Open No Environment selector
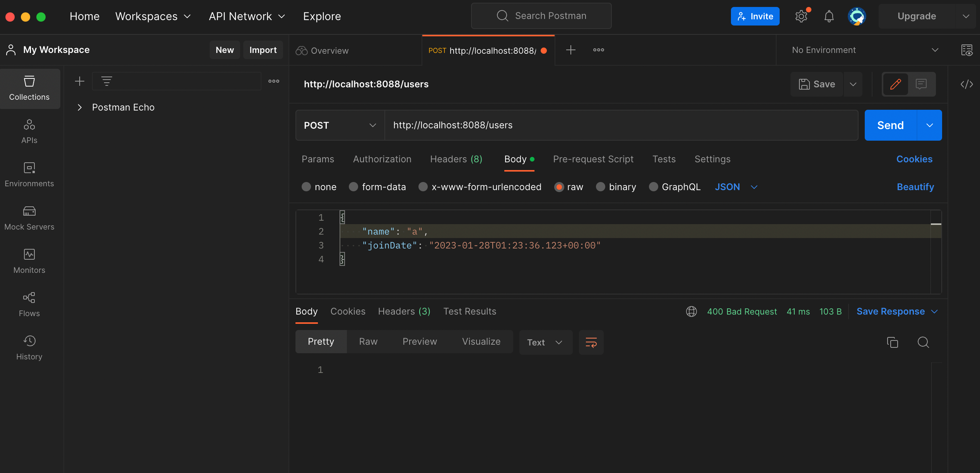 point(865,50)
